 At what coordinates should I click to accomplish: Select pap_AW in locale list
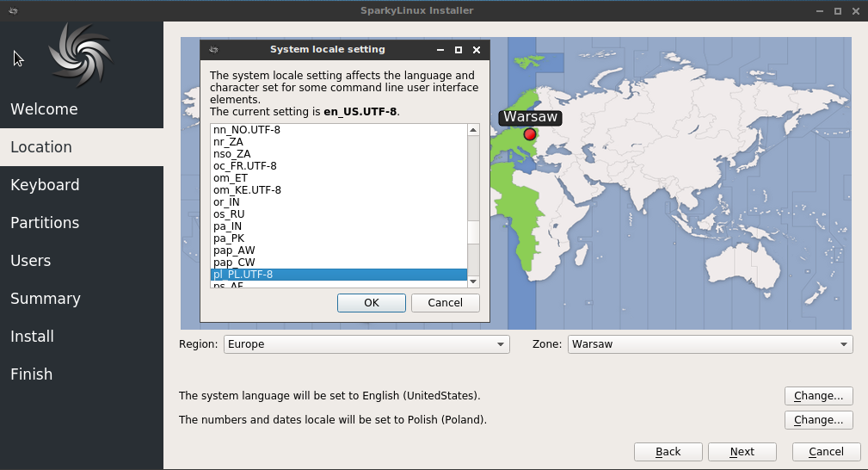click(339, 250)
